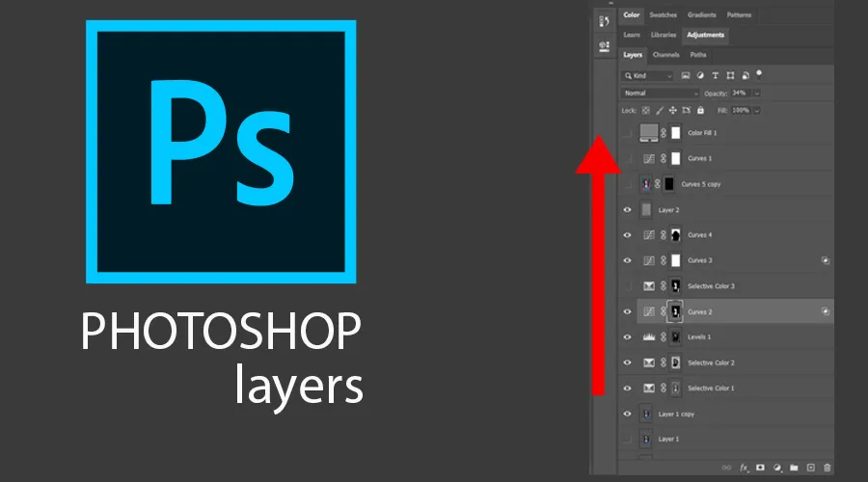Switch to the Gradients tab
Image resolution: width=868 pixels, height=482 pixels.
pos(701,14)
